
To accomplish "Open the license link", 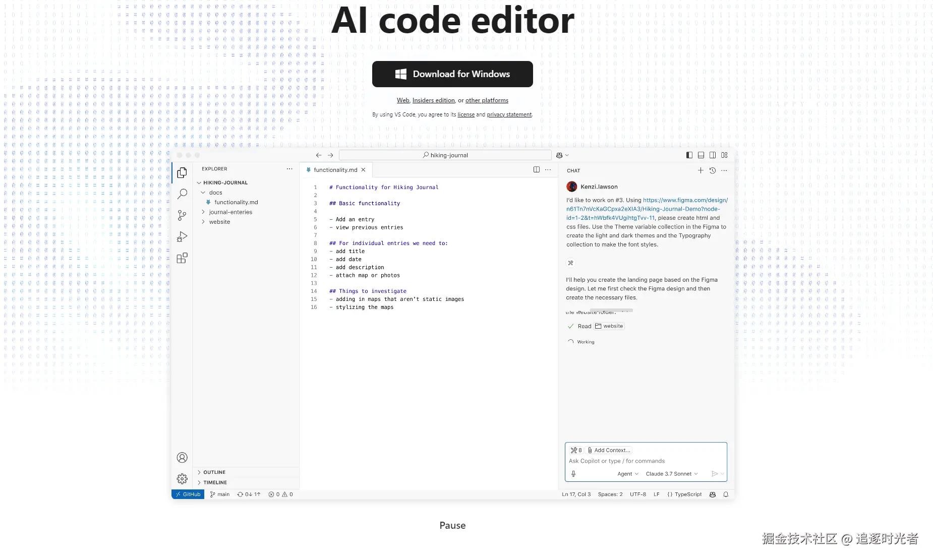I will click(466, 114).
